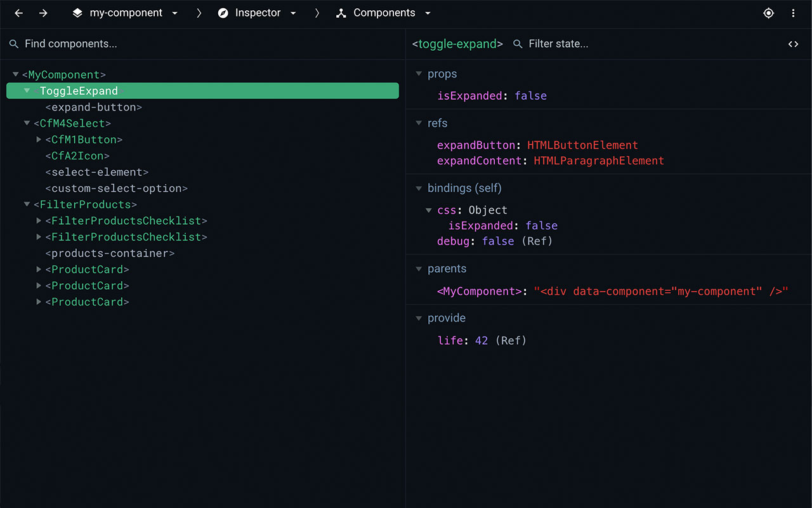Open the my-component dropdown arrow
The height and width of the screenshot is (508, 812).
175,13
